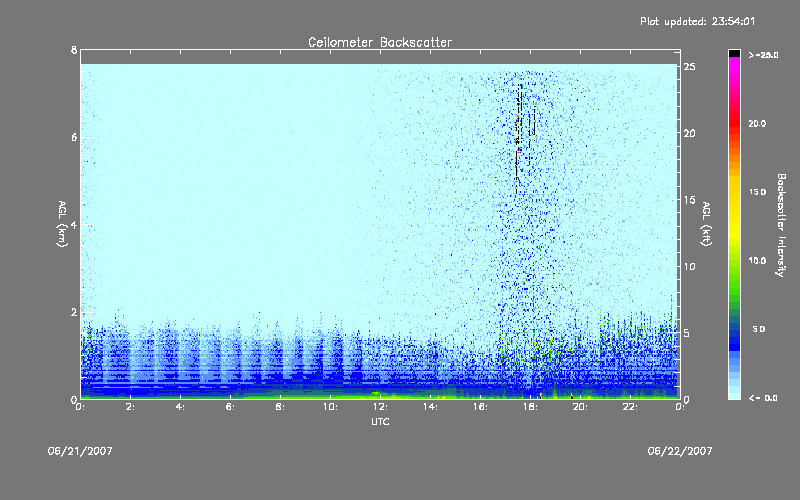The height and width of the screenshot is (500, 800).
Task: Click the 25 kft tick label
Action: click(689, 67)
